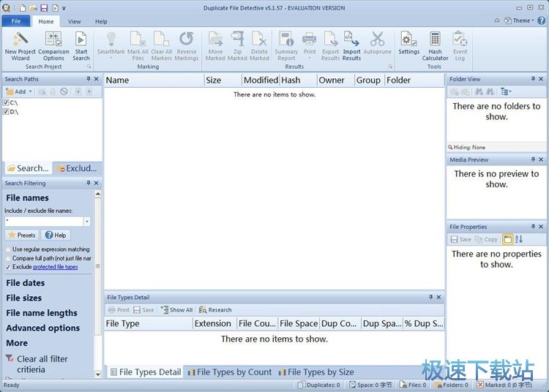The width and height of the screenshot is (549, 392).
Task: Expand the File dates filter section
Action: [x=25, y=283]
